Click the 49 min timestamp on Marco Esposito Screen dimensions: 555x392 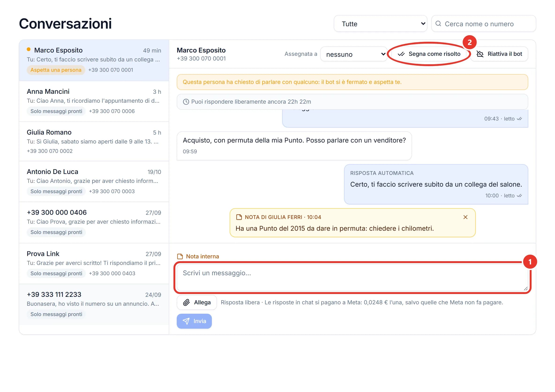click(152, 51)
